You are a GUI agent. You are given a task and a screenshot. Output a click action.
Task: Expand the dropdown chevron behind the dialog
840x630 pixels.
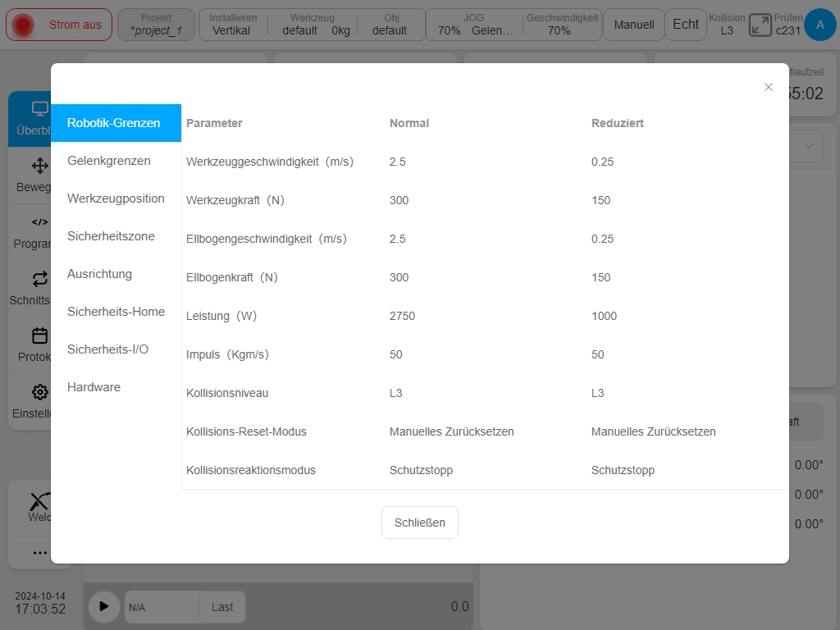809,146
